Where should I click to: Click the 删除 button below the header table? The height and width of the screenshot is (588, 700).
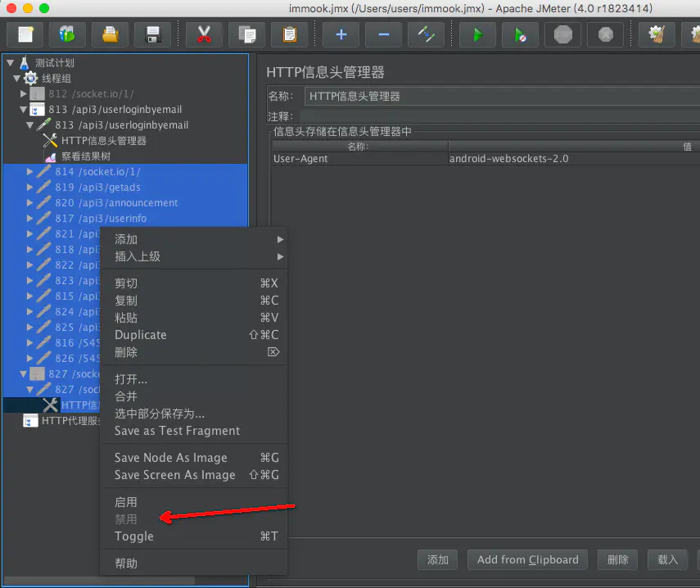[617, 560]
